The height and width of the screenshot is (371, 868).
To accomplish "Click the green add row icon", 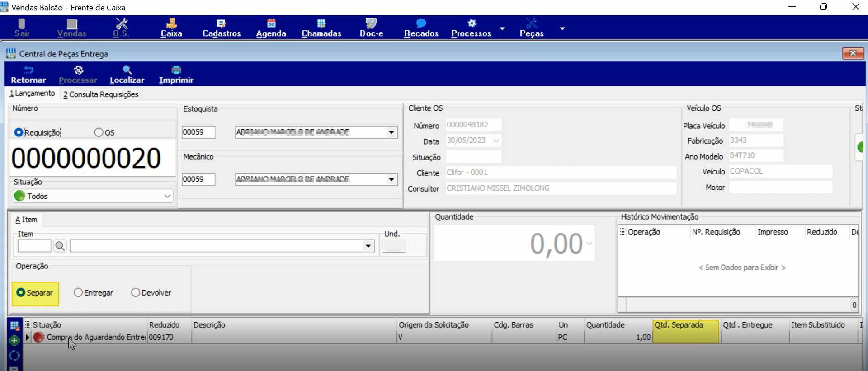I will (14, 340).
